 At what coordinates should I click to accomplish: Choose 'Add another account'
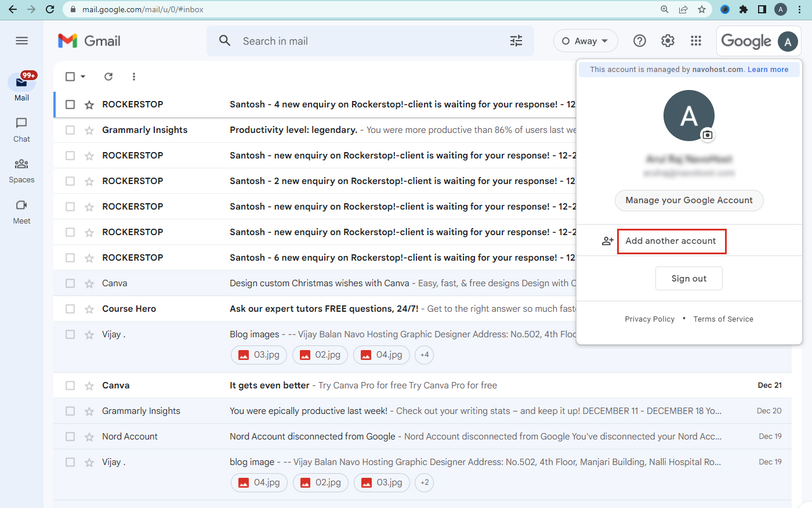click(x=670, y=241)
